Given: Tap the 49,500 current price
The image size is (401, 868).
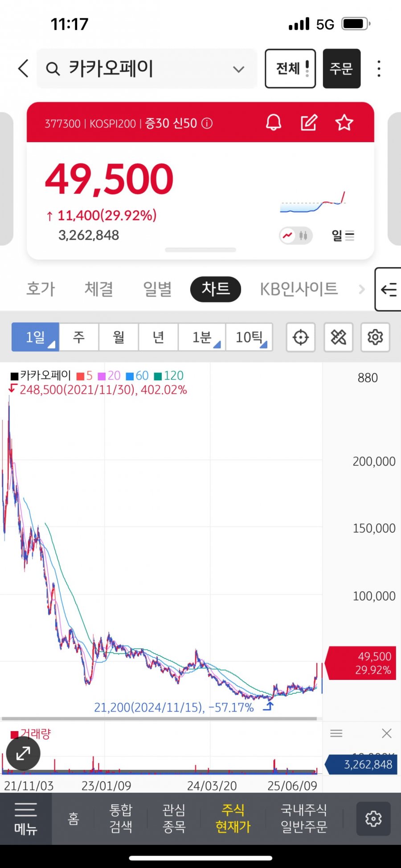Looking at the screenshot, I should (109, 179).
